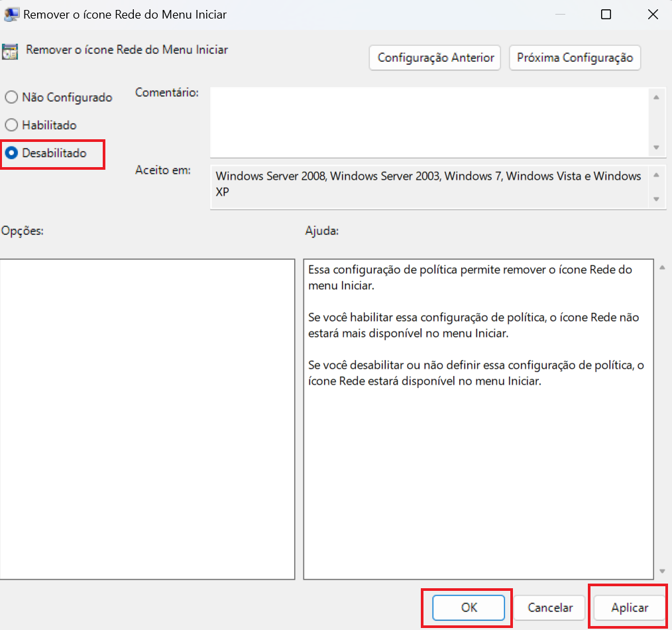Open Próxima Configuração
Image resolution: width=672 pixels, height=630 pixels.
tap(575, 58)
